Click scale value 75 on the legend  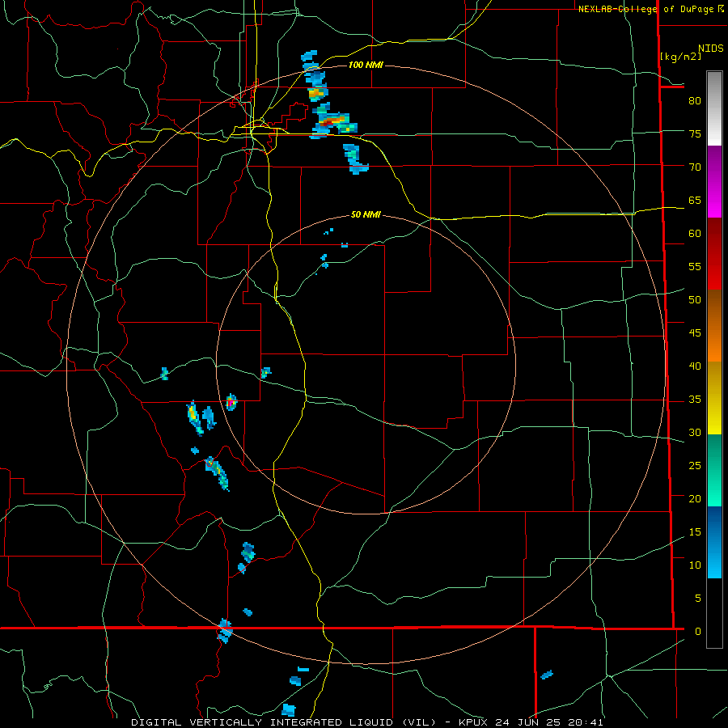pos(695,133)
